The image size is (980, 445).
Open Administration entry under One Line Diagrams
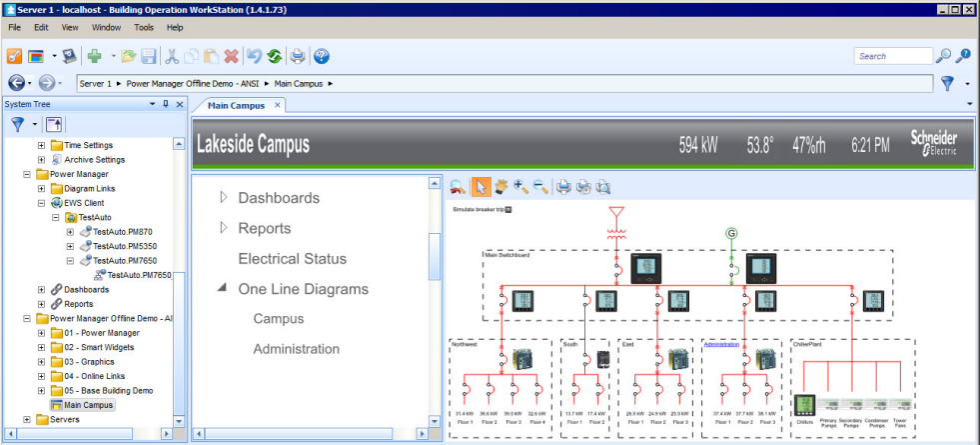[297, 349]
